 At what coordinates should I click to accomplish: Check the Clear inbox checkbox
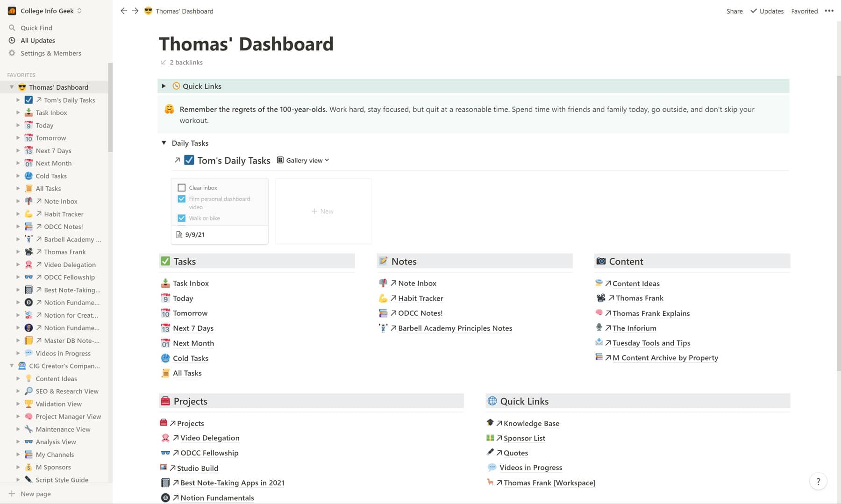coord(182,188)
